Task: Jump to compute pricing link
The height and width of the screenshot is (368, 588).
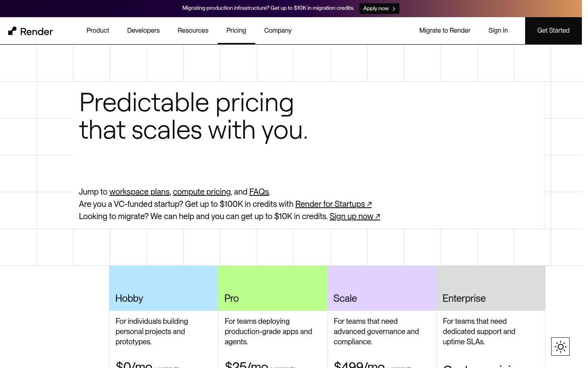Action: pyautogui.click(x=202, y=192)
